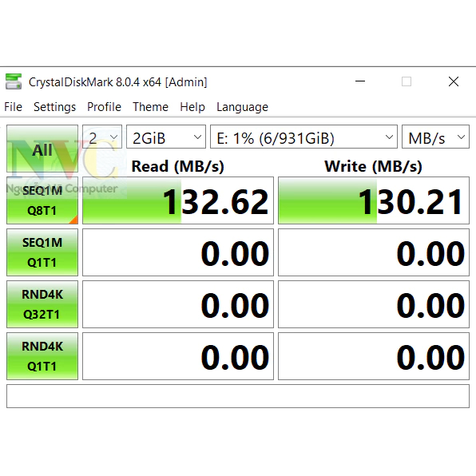Minimize the CrystalDiskMark window
Image resolution: width=476 pixels, height=476 pixels.
coord(360,81)
